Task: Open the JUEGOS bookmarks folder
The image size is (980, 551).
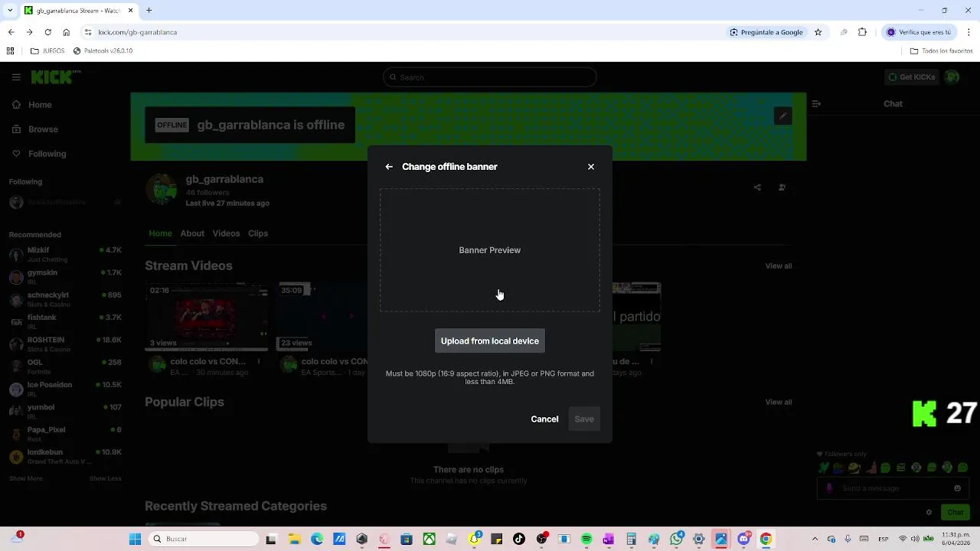Action: [x=47, y=51]
